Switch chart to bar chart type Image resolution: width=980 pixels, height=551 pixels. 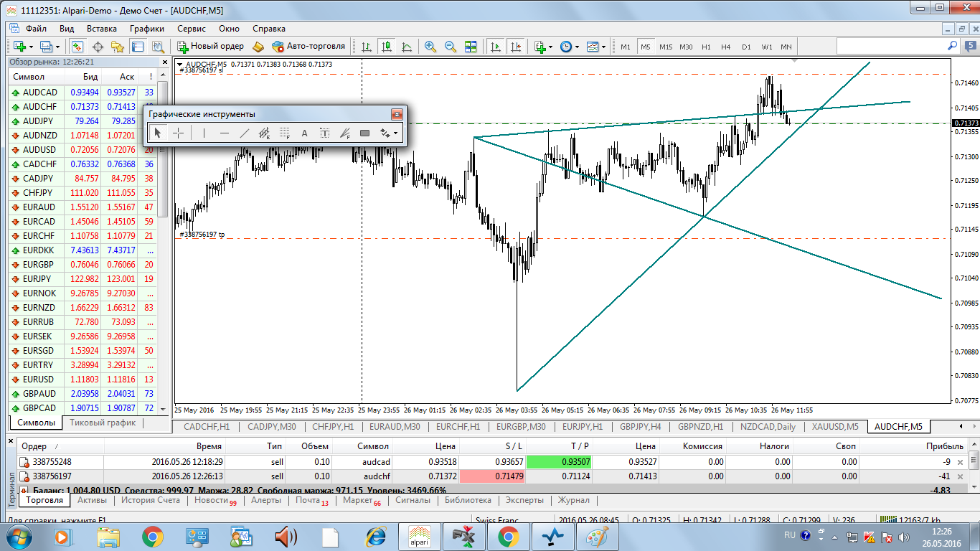pos(367,46)
